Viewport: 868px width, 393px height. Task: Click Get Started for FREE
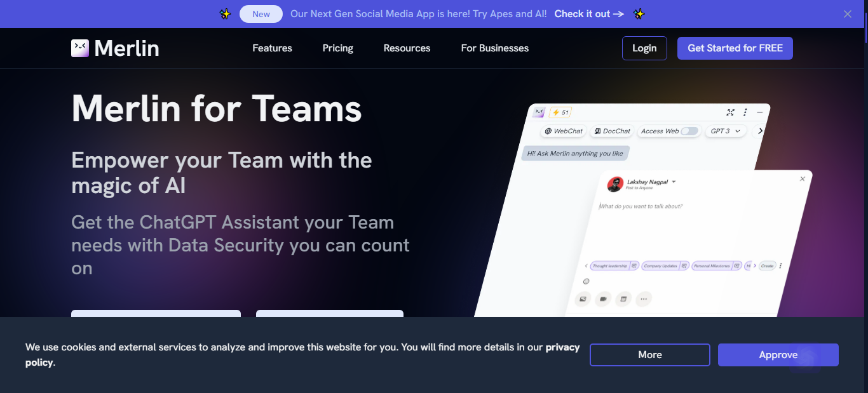click(735, 48)
